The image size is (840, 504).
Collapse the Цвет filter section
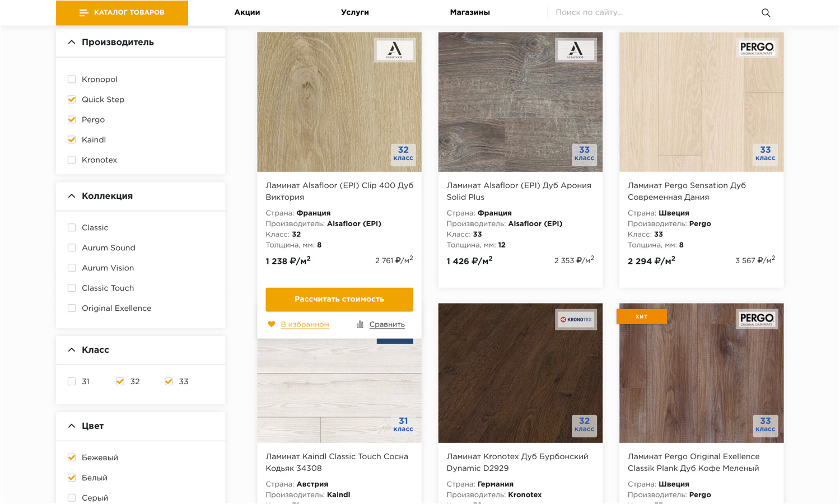72,426
